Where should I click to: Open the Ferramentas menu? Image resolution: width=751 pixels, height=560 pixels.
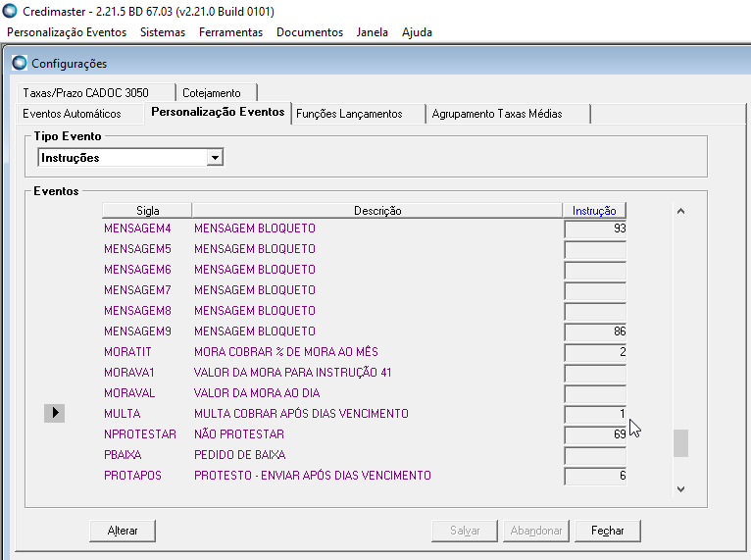pyautogui.click(x=230, y=32)
